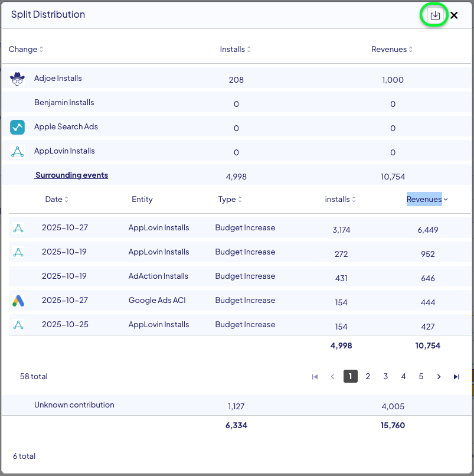
Task: Sort by top Installs column header
Action: tap(236, 50)
